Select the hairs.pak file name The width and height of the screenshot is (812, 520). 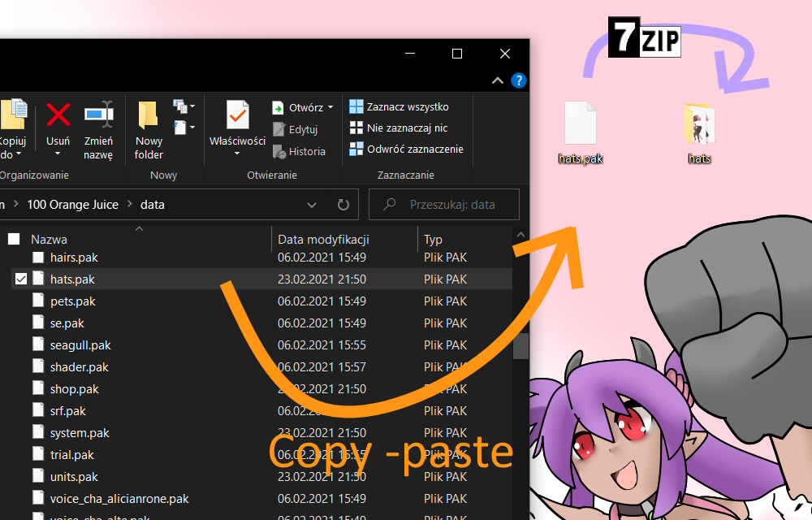click(x=74, y=258)
